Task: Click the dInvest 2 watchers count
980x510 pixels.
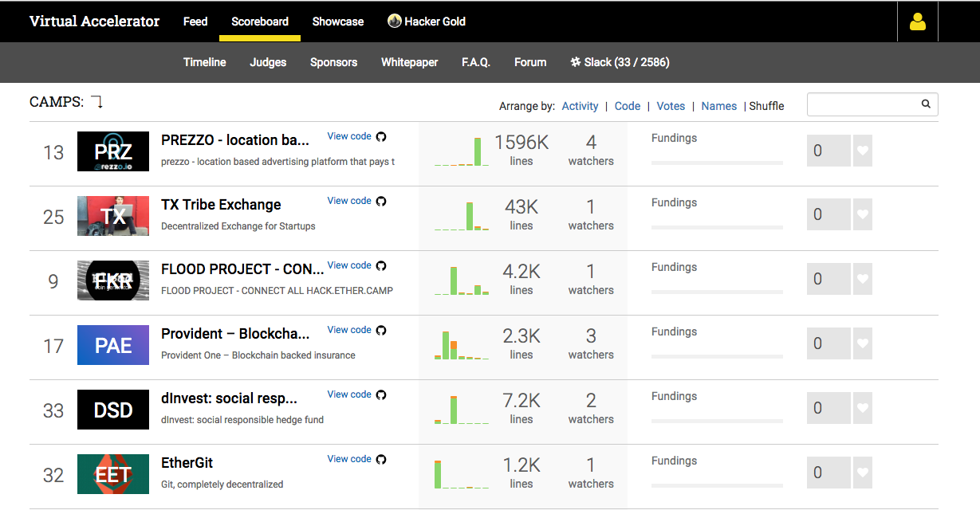Action: [x=591, y=407]
